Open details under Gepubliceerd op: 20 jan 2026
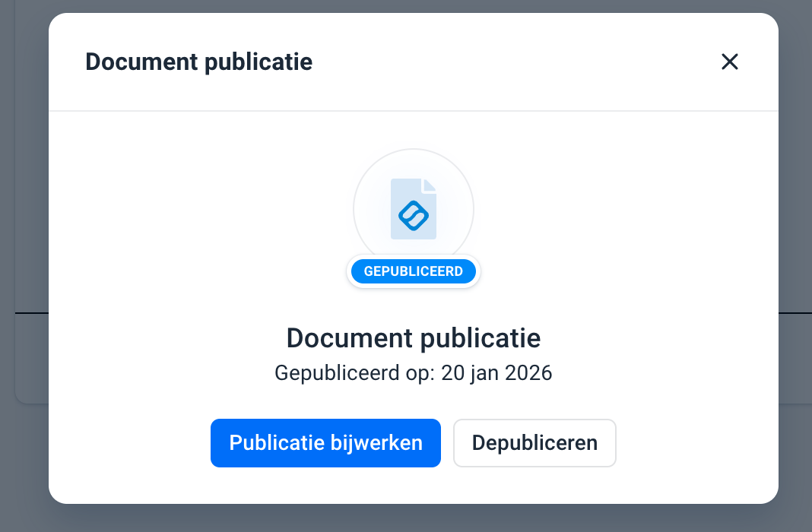 click(x=413, y=372)
